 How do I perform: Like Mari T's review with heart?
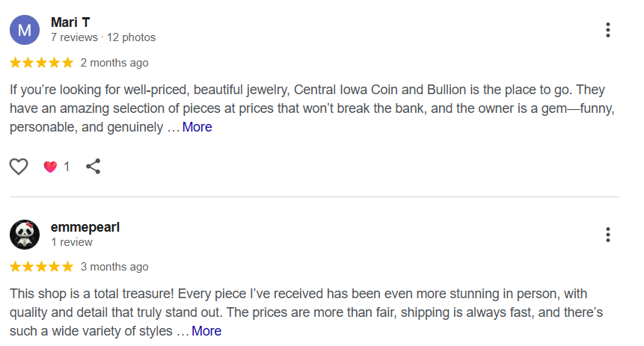[19, 167]
